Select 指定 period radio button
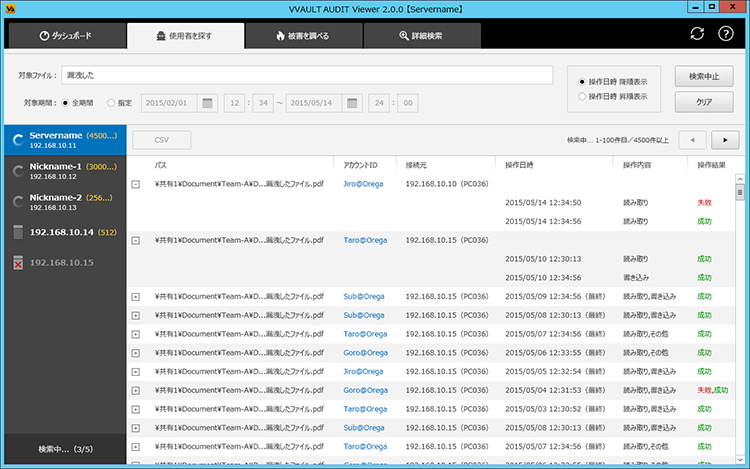This screenshot has height=469, width=750. 110,103
